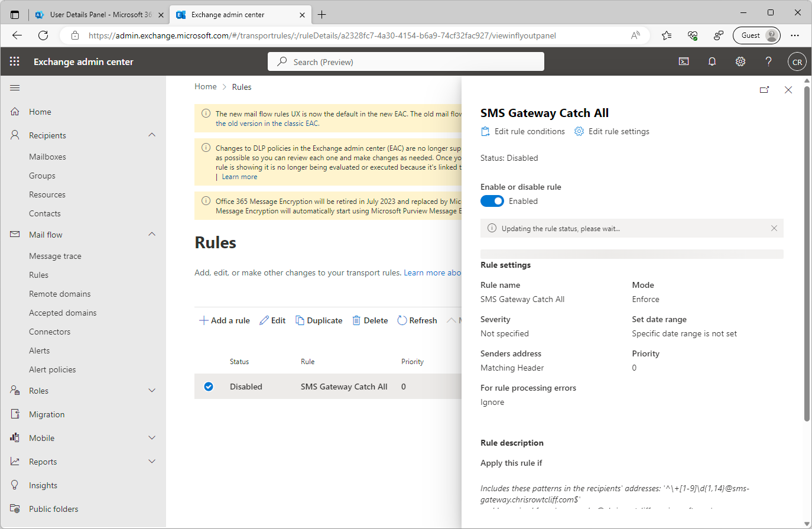Open the notifications bell
Screen dimensions: 812x529
[712, 61]
